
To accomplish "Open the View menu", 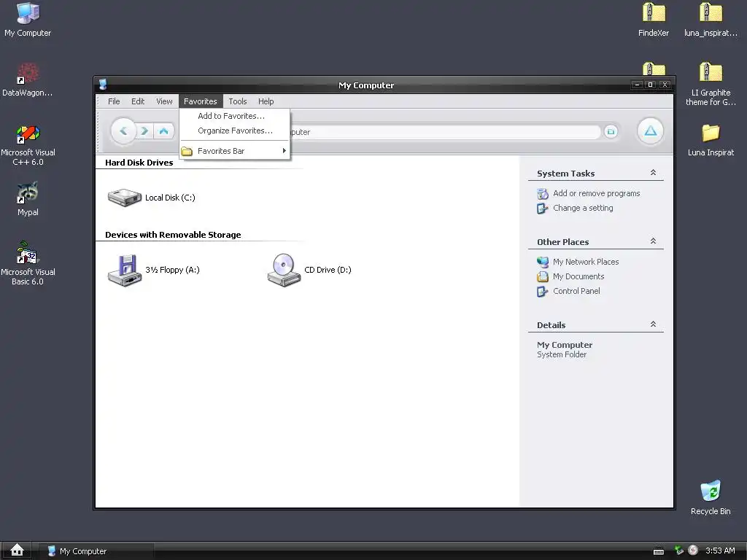I will (164, 101).
